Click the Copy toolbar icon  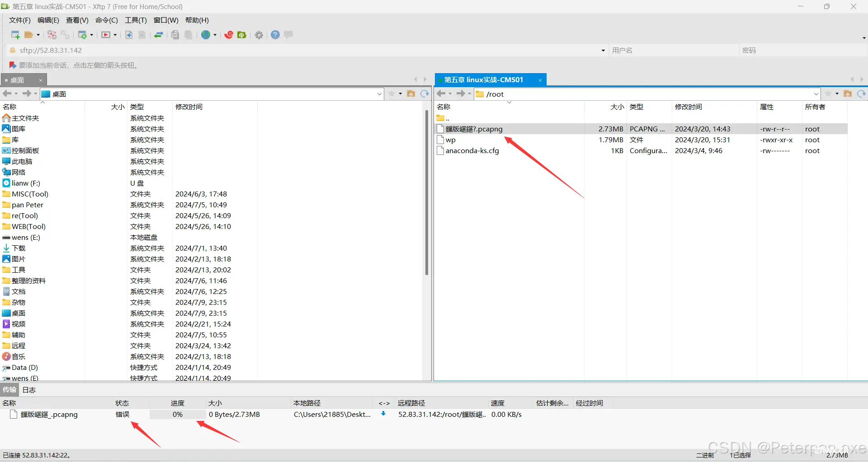pos(175,35)
